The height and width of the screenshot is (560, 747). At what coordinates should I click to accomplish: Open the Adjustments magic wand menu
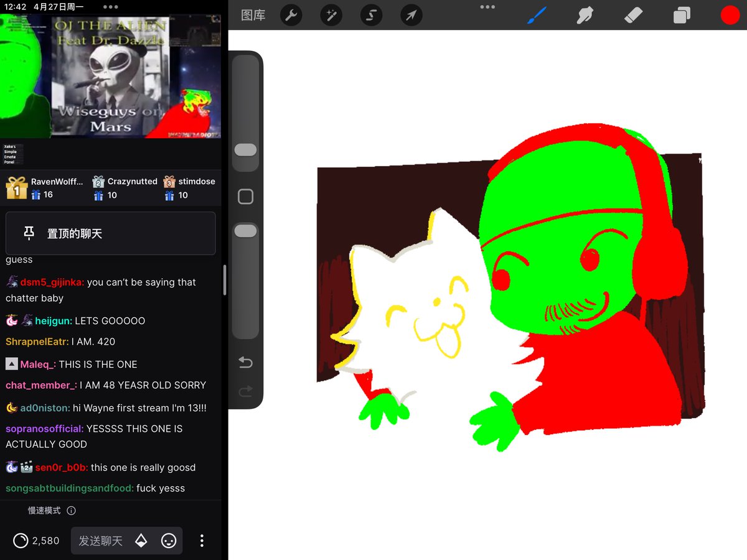click(x=331, y=15)
